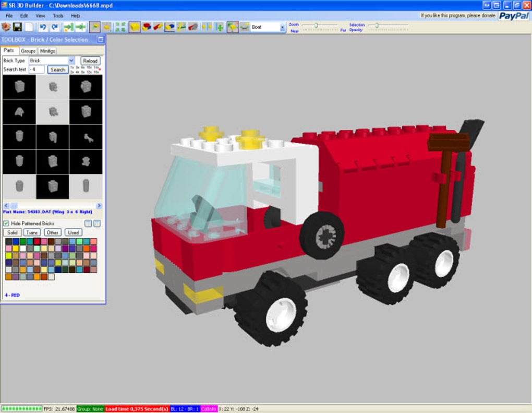532x413 pixels.
Task: Open the Edit menu
Action: (24, 16)
